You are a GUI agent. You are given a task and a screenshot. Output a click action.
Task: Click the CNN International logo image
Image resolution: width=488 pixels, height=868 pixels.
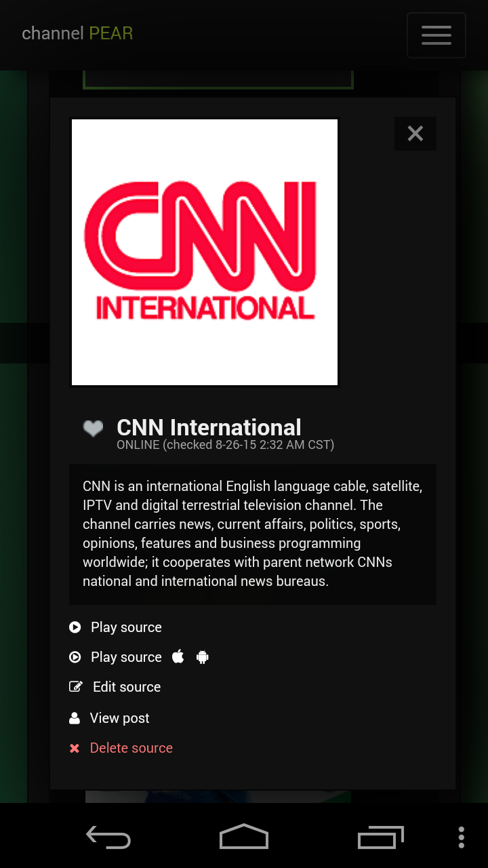[205, 252]
